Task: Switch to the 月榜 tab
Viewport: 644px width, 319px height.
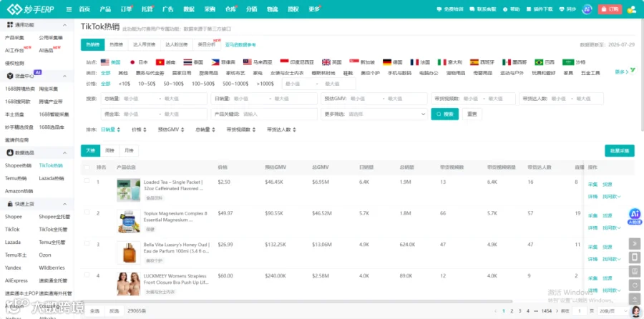Action: click(x=129, y=151)
